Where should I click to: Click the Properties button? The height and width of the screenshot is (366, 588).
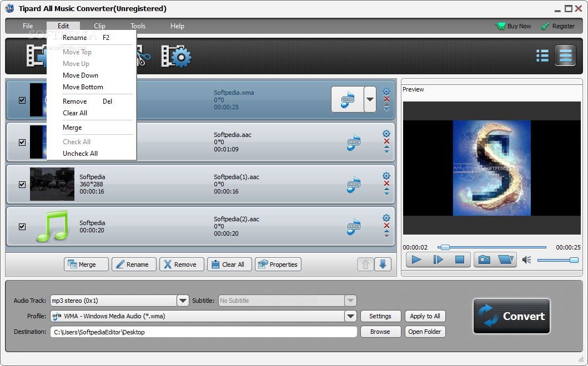click(x=278, y=265)
